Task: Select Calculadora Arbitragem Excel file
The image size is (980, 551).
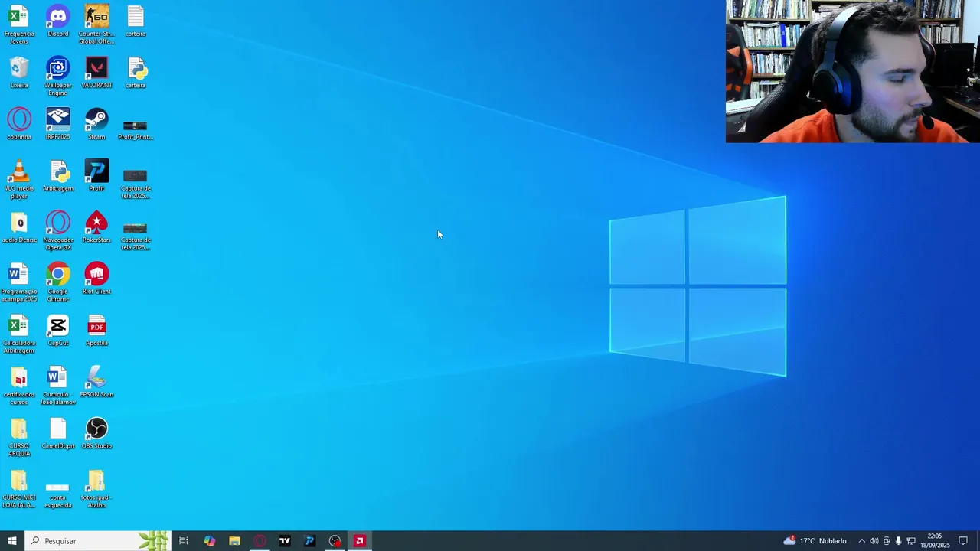Action: click(19, 334)
